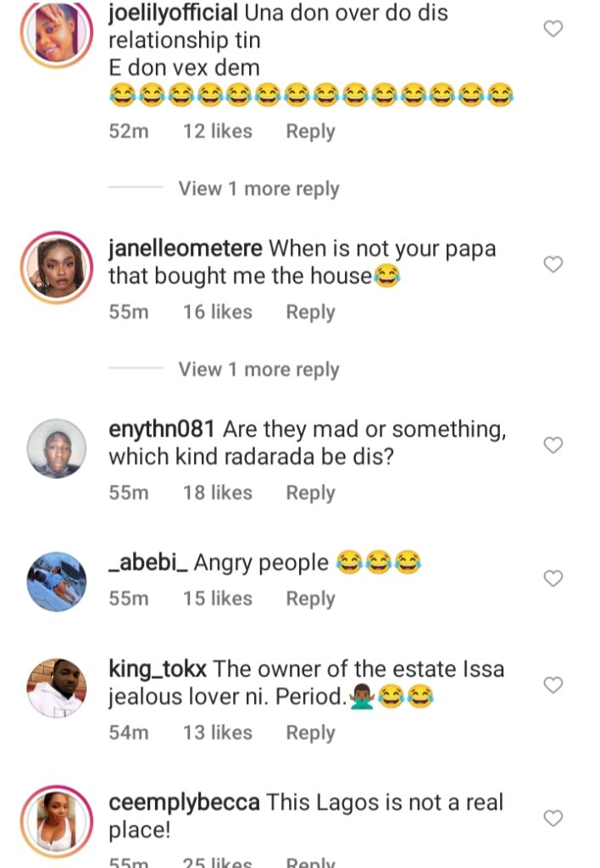Reply to enythn081's comment

tap(310, 492)
